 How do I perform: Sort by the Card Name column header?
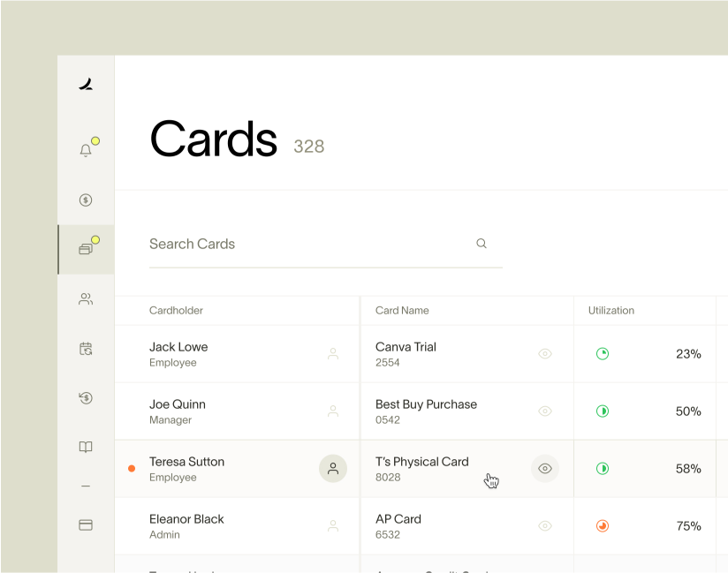click(x=402, y=311)
